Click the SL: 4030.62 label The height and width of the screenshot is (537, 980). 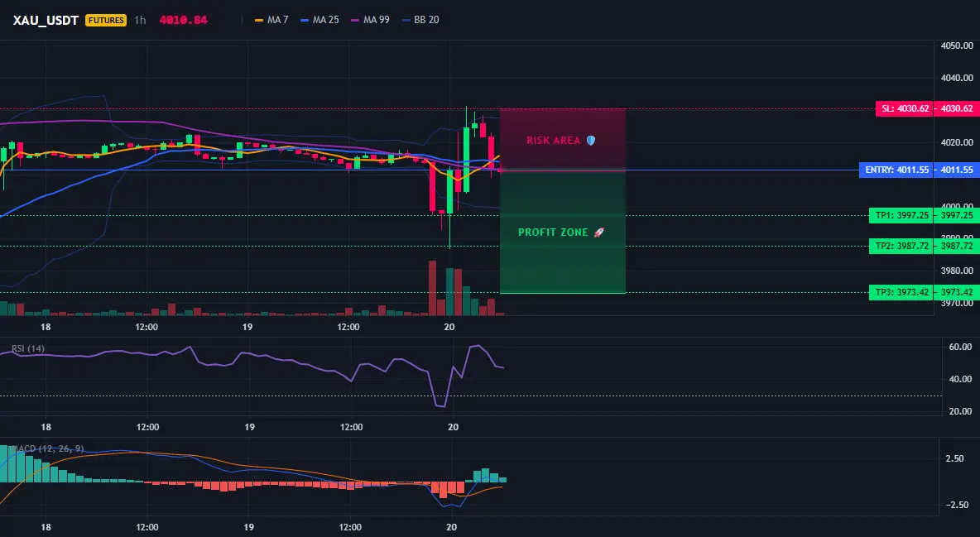point(905,108)
